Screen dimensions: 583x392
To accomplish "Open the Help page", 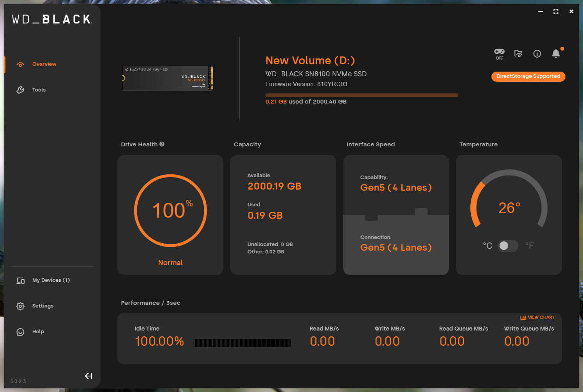I will coord(38,332).
